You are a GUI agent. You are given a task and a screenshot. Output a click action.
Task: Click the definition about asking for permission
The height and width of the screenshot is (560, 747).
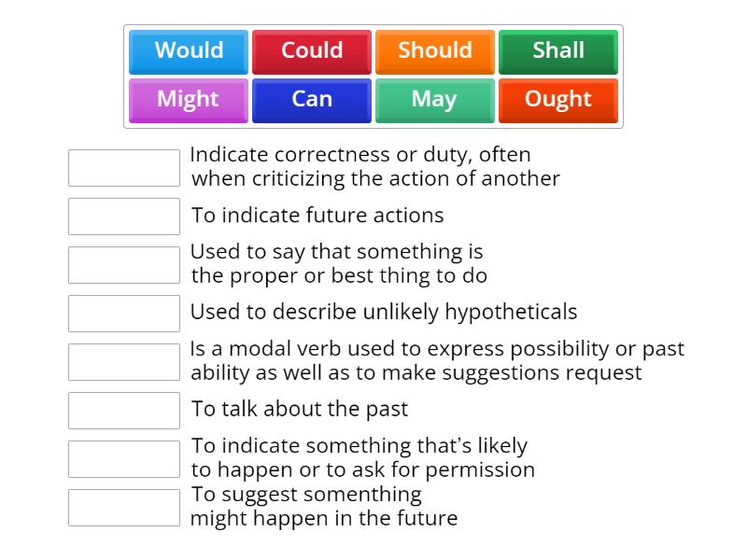click(364, 457)
